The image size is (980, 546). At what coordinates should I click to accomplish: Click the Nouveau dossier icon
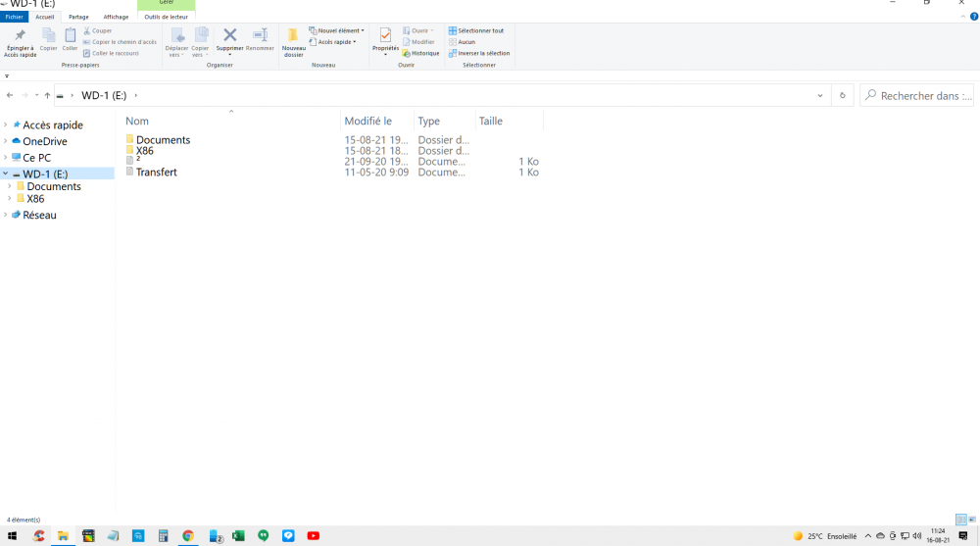tap(293, 37)
